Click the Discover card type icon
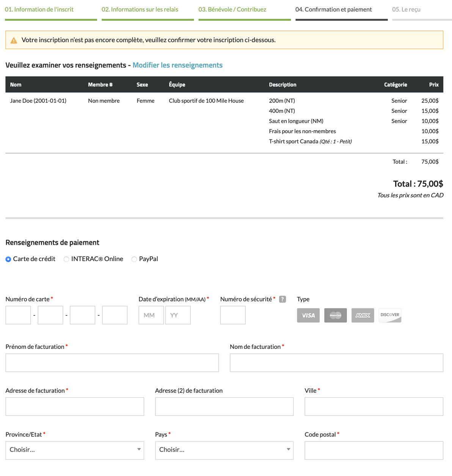 coord(390,315)
